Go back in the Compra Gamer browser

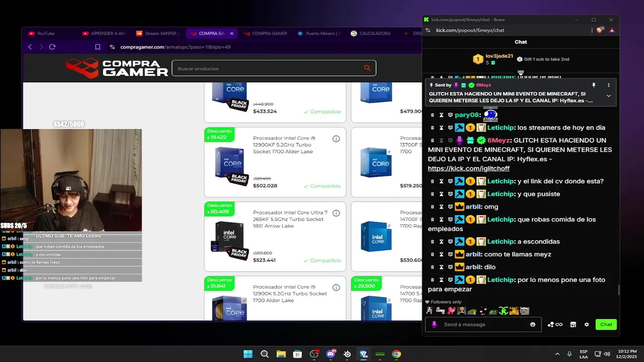click(30, 47)
